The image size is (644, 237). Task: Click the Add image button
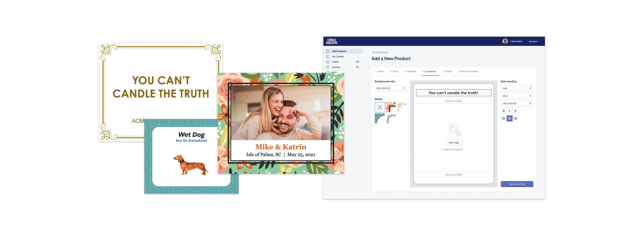[x=453, y=143]
